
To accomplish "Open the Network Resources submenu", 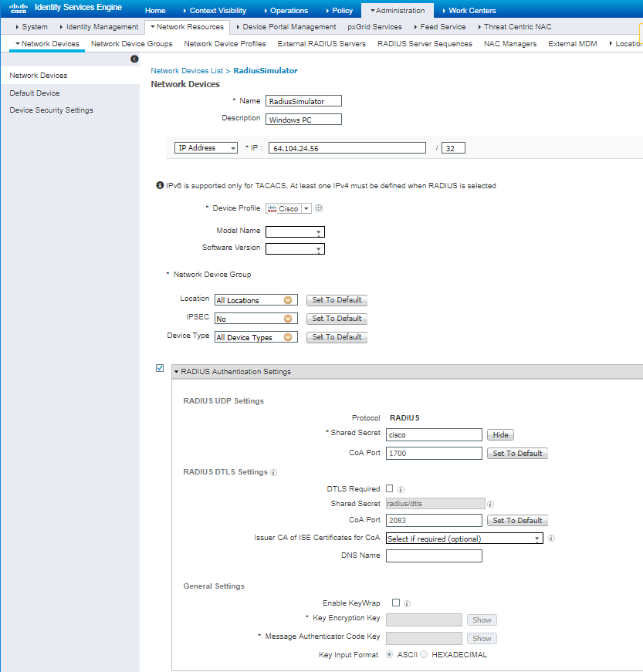I will (x=187, y=26).
